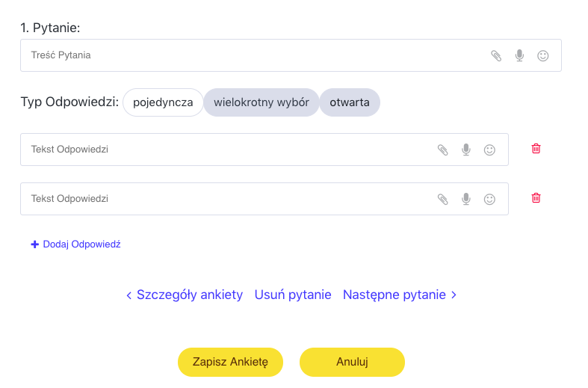Attach a file to the second answer
Viewport: 588px width, 388px height.
coord(443,199)
